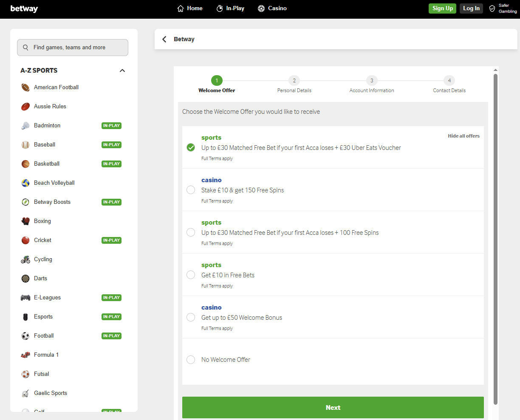Click the Aussie Rules ball icon
This screenshot has height=420, width=520.
[25, 107]
